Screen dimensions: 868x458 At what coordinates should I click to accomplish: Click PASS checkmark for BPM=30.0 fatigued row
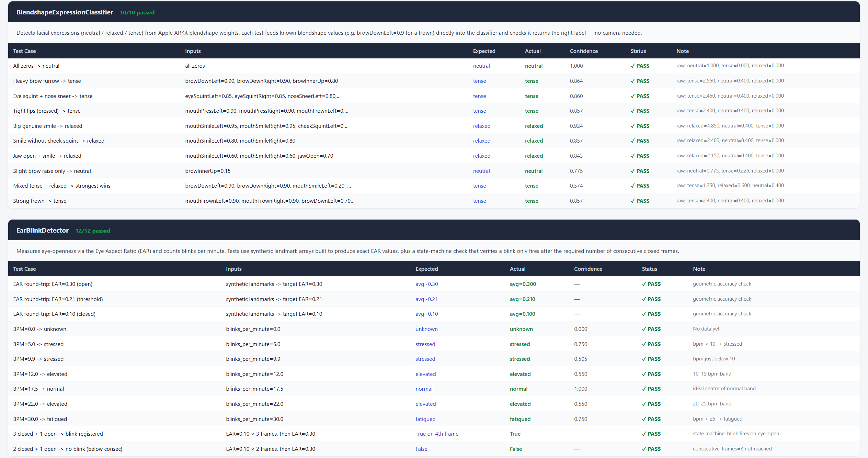point(651,419)
